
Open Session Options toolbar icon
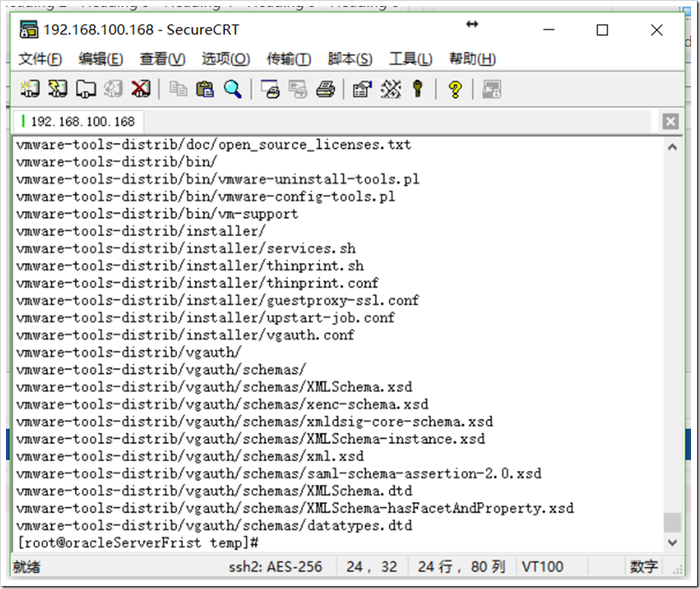pos(362,89)
